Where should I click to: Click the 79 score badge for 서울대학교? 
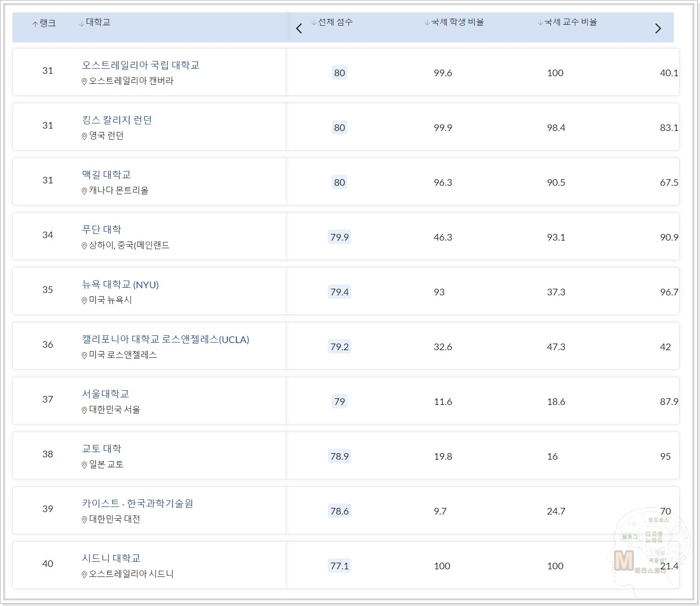tap(339, 402)
